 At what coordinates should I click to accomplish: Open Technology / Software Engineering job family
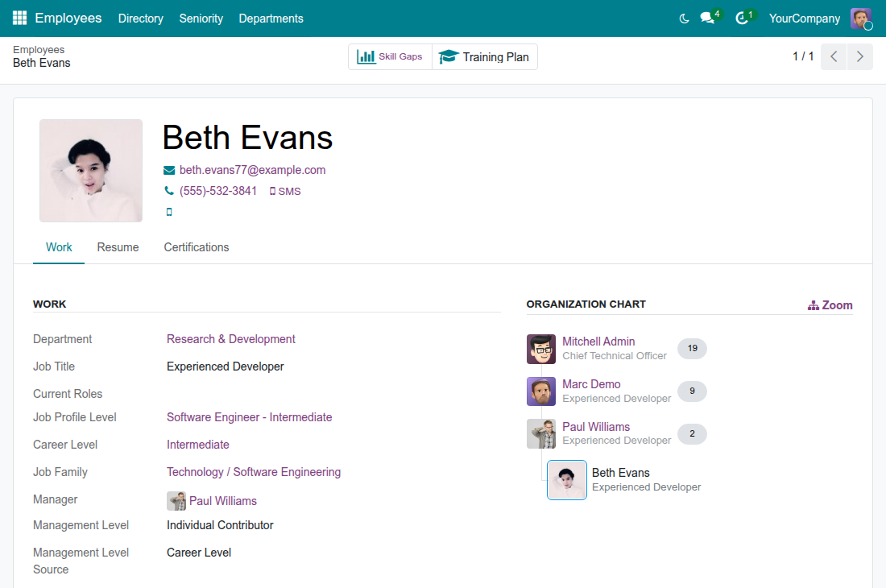click(x=254, y=472)
